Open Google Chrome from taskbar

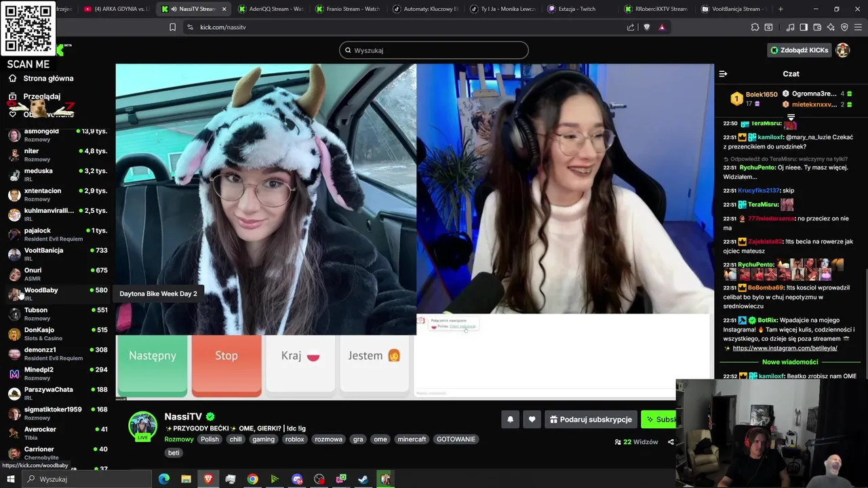pyautogui.click(x=252, y=479)
